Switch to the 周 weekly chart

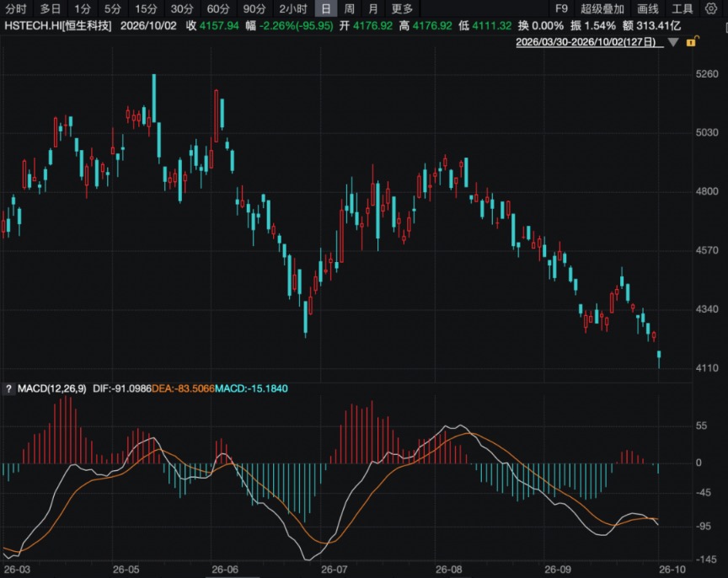(x=349, y=8)
